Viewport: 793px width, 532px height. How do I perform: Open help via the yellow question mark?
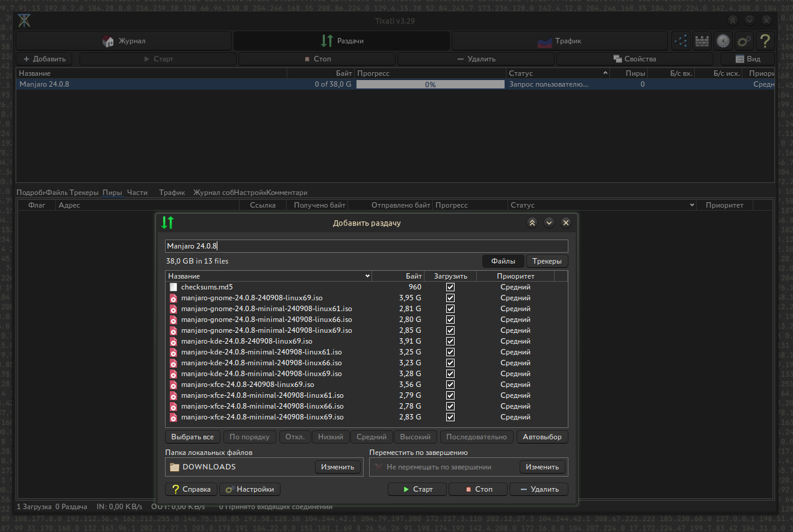pos(765,41)
